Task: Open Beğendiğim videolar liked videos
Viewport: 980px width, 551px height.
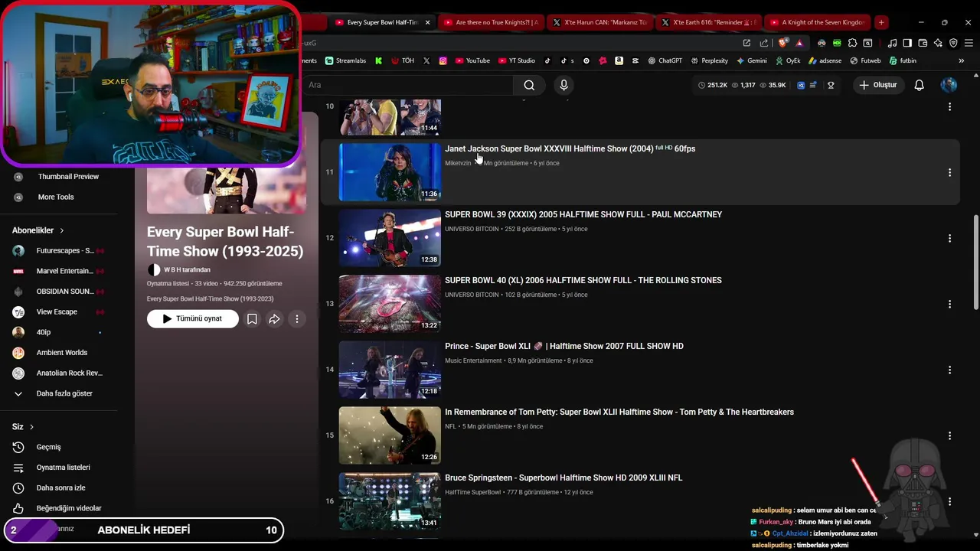Action: [68, 508]
